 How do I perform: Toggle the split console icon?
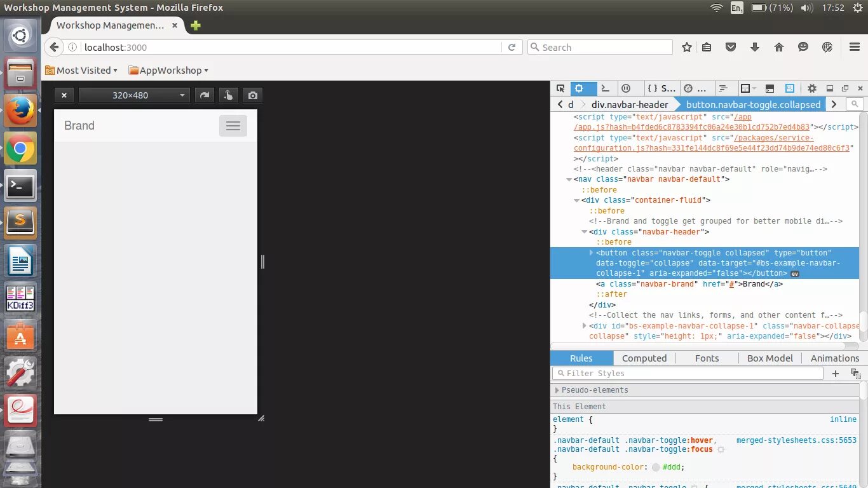(x=770, y=88)
